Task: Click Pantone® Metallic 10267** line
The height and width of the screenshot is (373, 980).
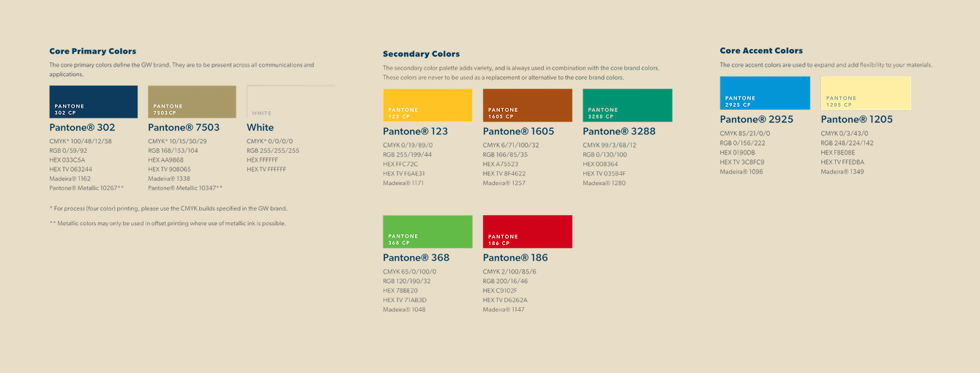Action: (x=86, y=188)
